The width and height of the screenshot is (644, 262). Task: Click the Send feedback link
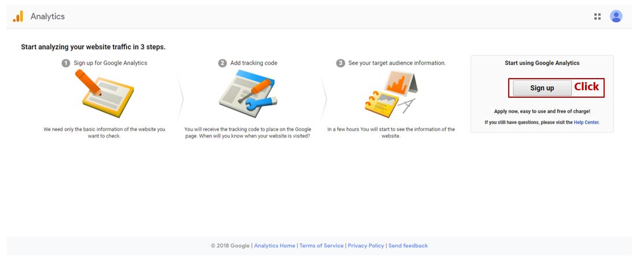pyautogui.click(x=408, y=246)
